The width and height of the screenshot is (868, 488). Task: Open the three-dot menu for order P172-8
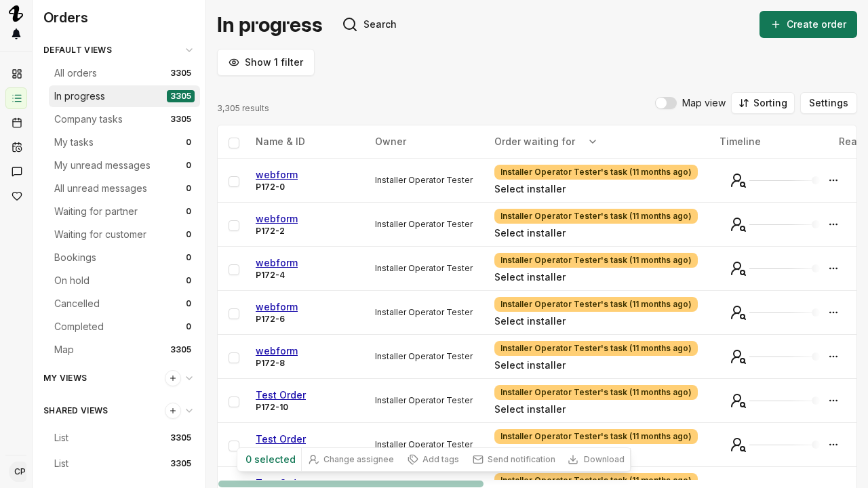click(833, 357)
